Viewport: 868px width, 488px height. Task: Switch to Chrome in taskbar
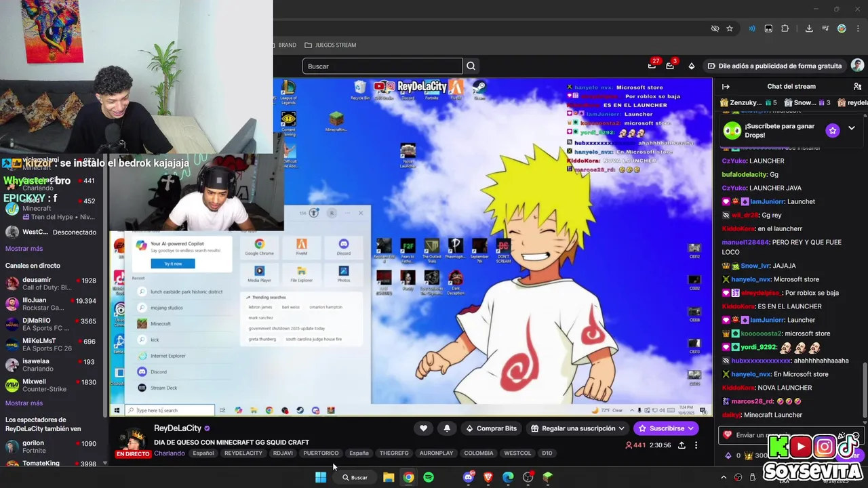point(408,477)
